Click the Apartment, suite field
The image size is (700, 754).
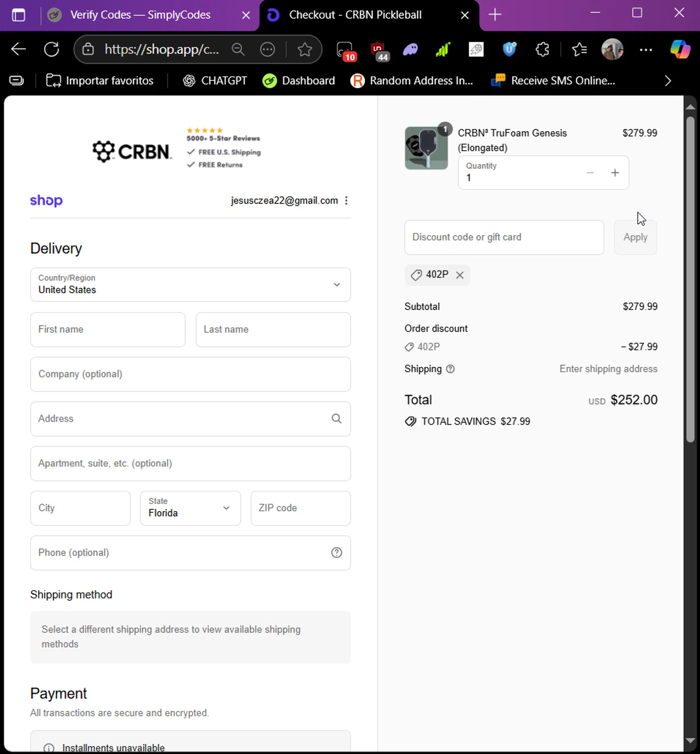(x=191, y=463)
